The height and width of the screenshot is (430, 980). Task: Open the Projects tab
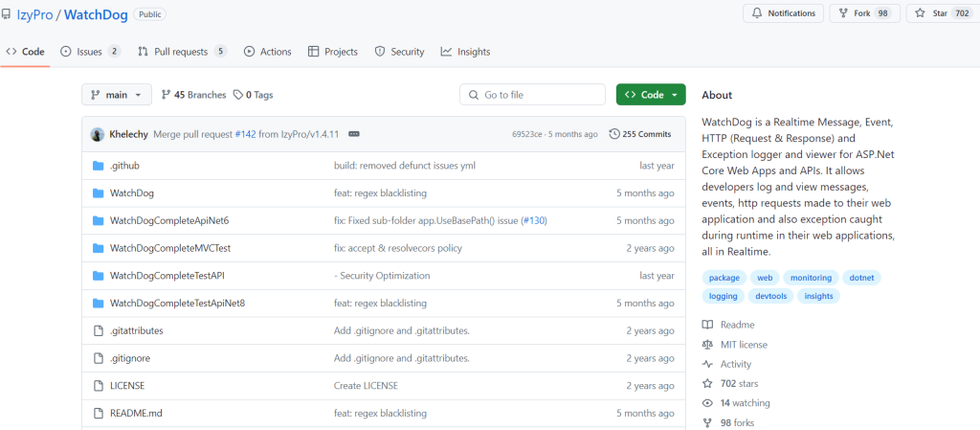pyautogui.click(x=333, y=52)
